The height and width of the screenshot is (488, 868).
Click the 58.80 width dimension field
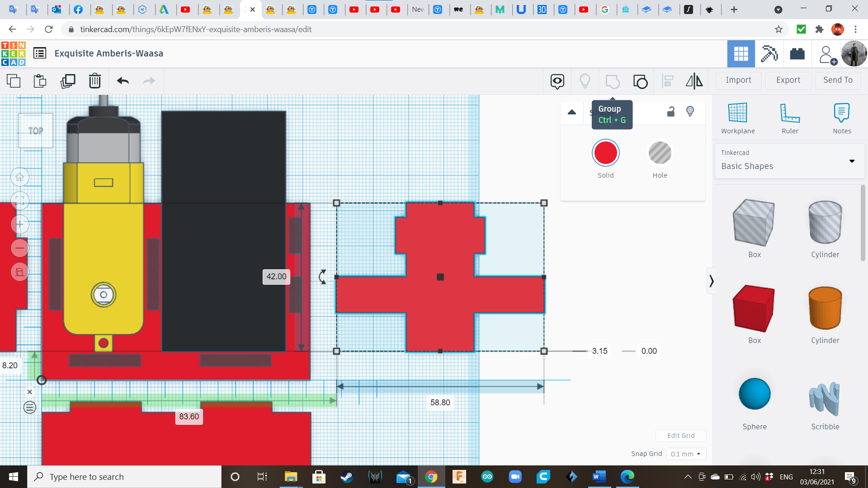tap(440, 403)
